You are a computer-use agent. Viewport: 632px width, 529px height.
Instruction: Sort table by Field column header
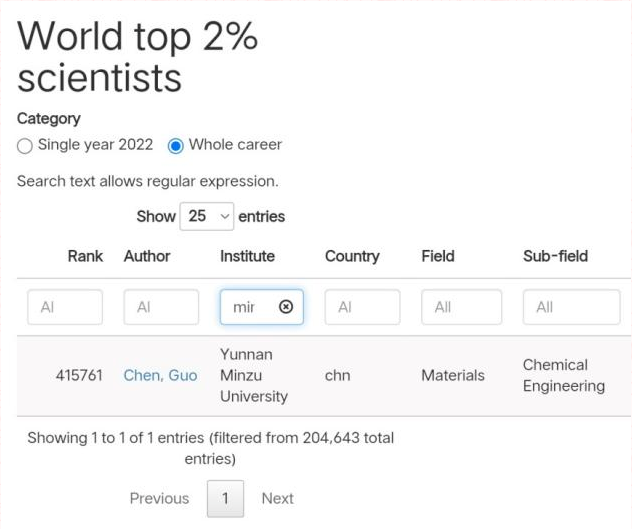coord(438,256)
